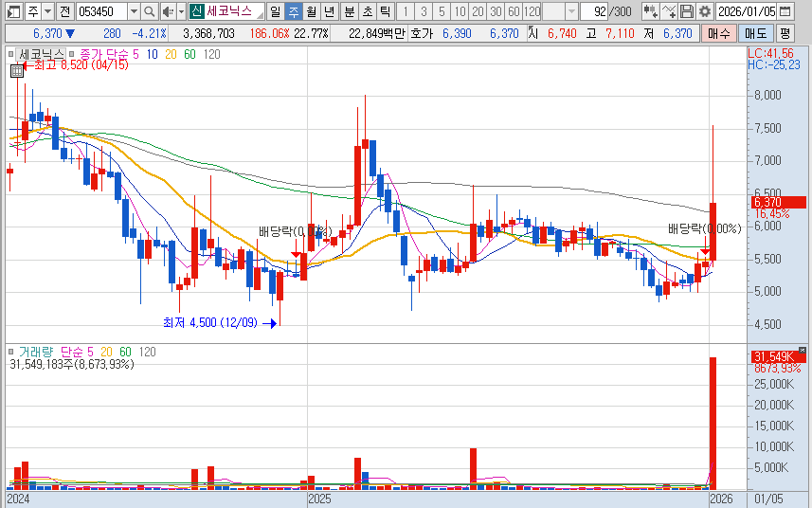Save chart with floppy disk icon
Screen dimensions: 812x508
pos(687,10)
